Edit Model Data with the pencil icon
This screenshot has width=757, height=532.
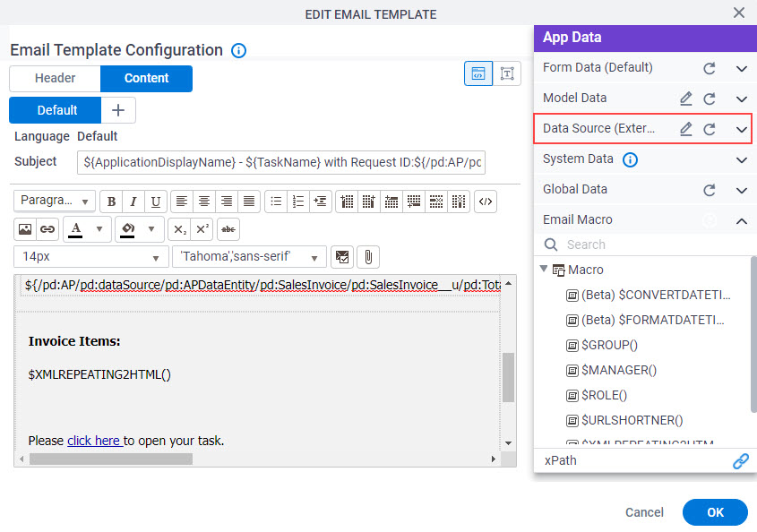pos(686,99)
